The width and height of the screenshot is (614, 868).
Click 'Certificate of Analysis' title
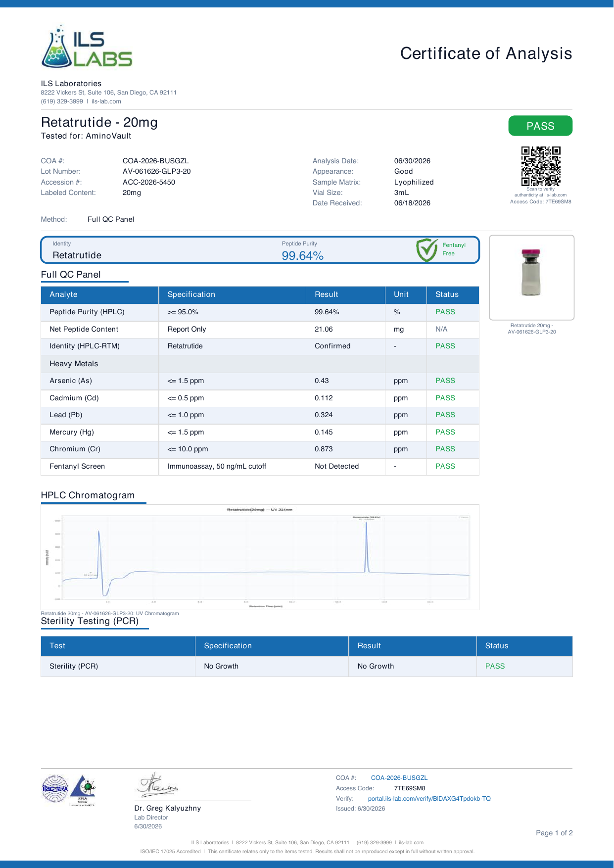click(486, 53)
